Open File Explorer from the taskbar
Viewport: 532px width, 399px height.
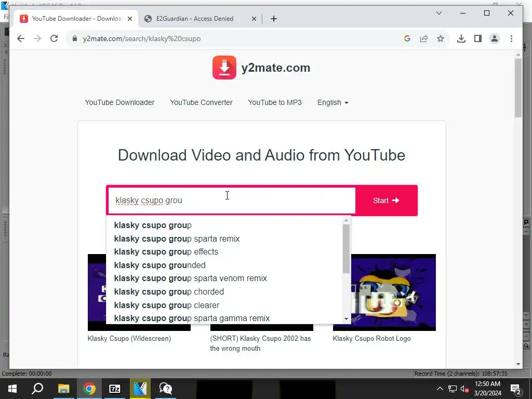coord(63,389)
